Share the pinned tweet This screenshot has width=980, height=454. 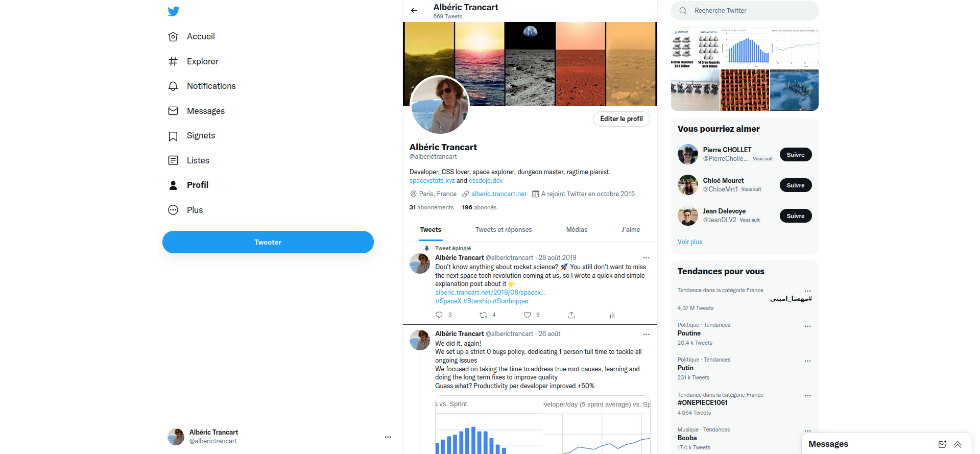571,315
